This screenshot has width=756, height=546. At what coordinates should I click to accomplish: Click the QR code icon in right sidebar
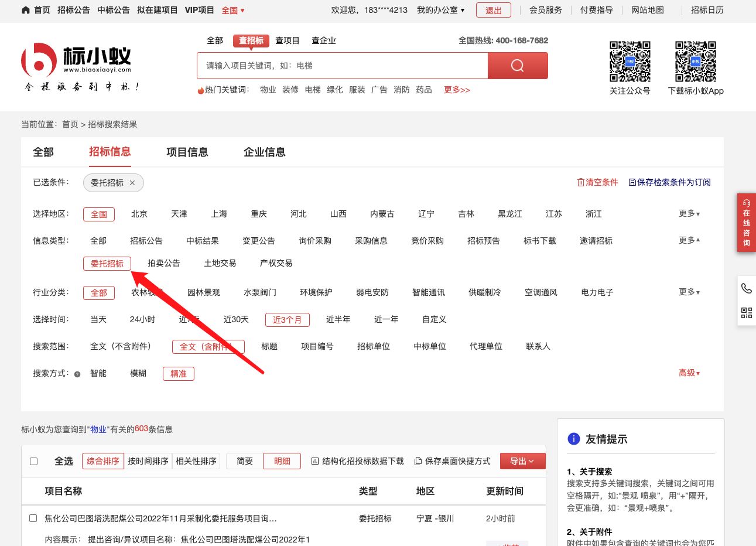[x=747, y=313]
